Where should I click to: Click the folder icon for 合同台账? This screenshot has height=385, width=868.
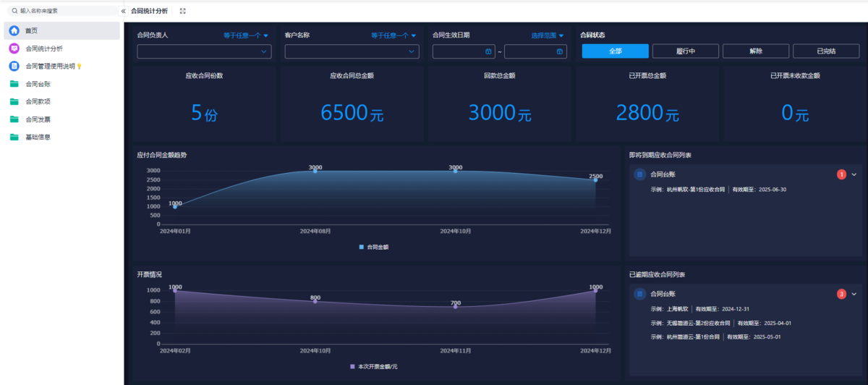pyautogui.click(x=14, y=84)
